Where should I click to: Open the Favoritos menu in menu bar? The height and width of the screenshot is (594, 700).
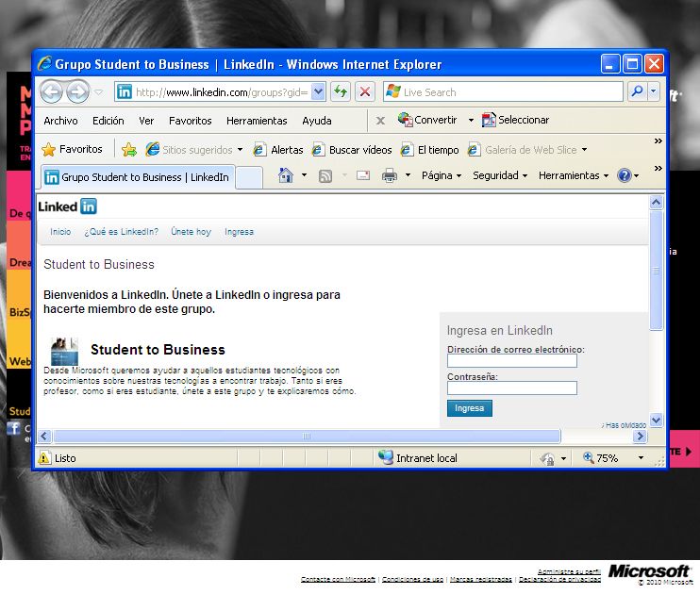191,121
